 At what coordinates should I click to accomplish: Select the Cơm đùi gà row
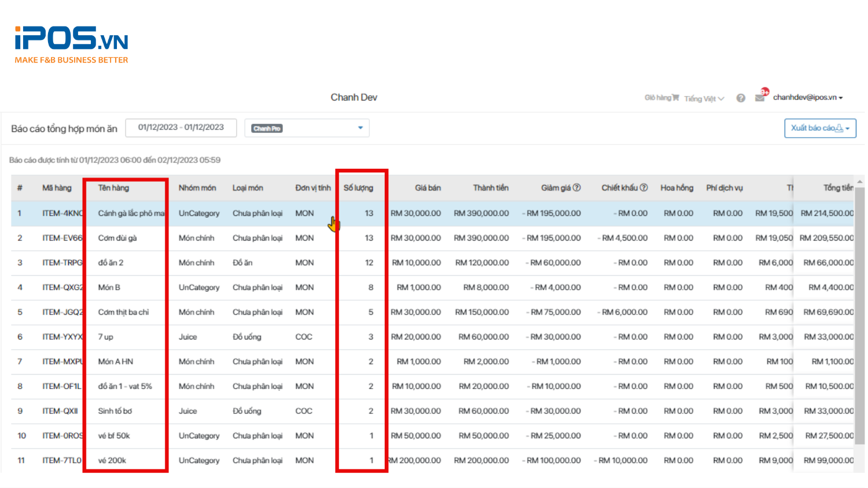point(117,238)
